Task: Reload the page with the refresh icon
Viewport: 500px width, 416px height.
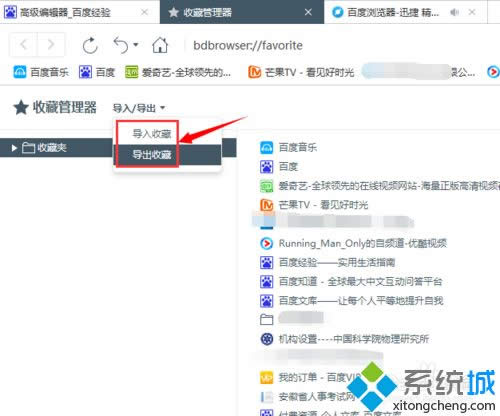Action: pyautogui.click(x=90, y=45)
